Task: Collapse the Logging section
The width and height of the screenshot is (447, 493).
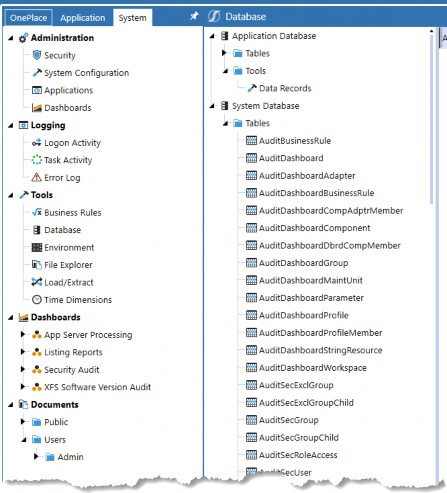Action: pos(11,125)
